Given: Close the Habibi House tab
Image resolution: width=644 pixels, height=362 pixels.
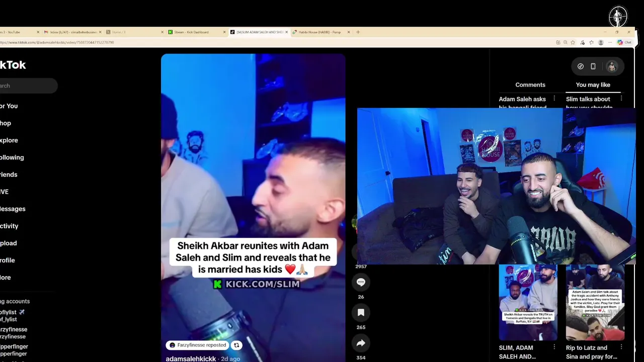Looking at the screenshot, I should pos(349,32).
